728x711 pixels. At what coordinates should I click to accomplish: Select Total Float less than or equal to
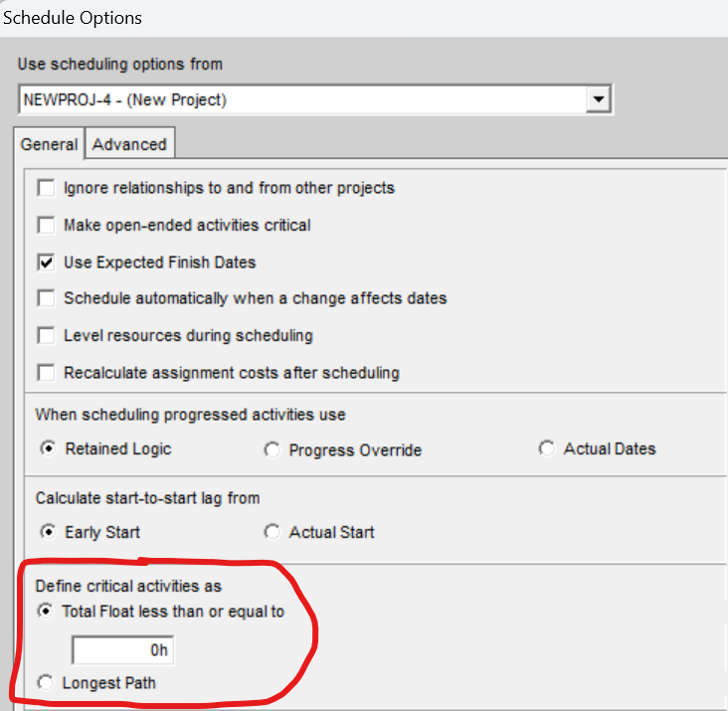tap(46, 612)
